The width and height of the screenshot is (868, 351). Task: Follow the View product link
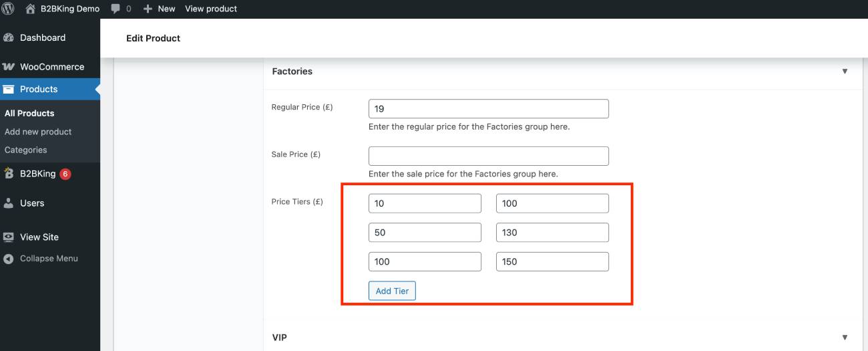(211, 9)
